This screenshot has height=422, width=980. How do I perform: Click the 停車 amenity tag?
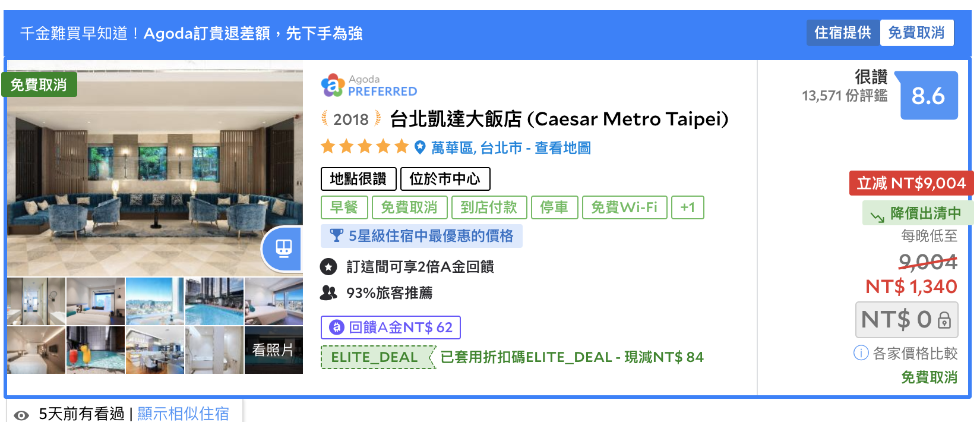[x=554, y=207]
